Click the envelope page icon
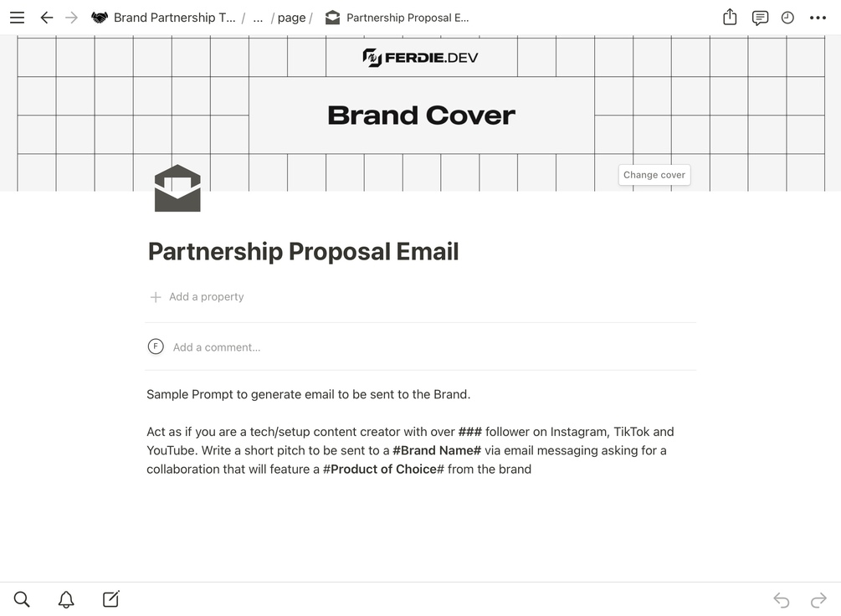Viewport: 841px width, 616px height. (x=177, y=188)
